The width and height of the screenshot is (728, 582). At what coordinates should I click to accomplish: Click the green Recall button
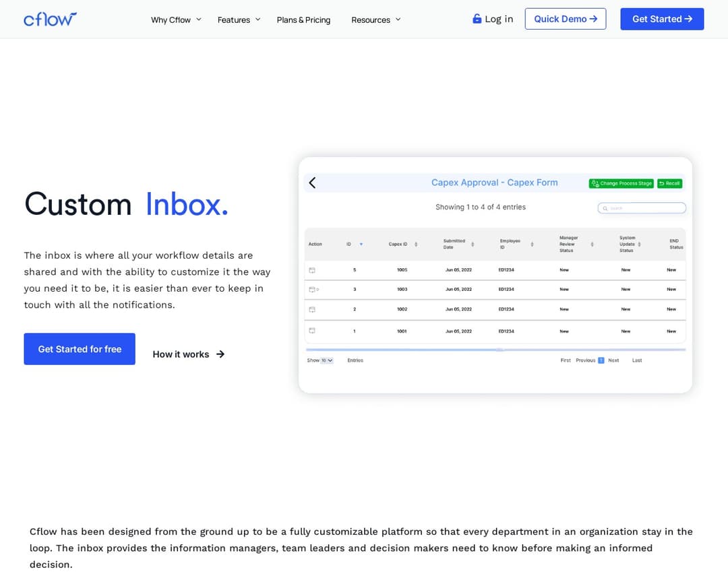pyautogui.click(x=669, y=183)
